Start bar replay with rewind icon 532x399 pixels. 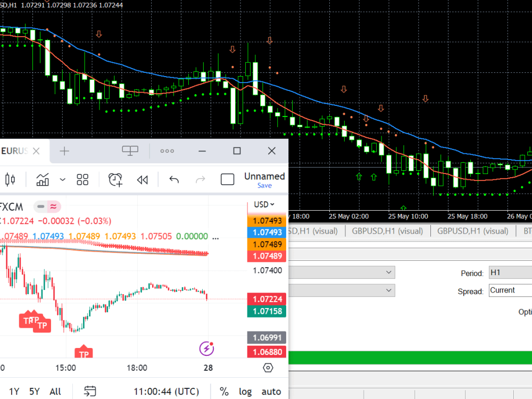click(x=143, y=180)
